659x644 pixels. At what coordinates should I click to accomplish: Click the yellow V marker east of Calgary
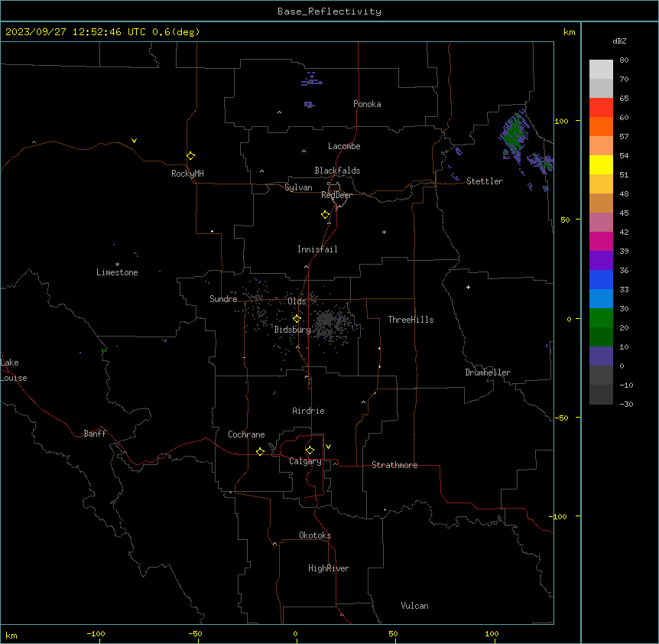[328, 447]
